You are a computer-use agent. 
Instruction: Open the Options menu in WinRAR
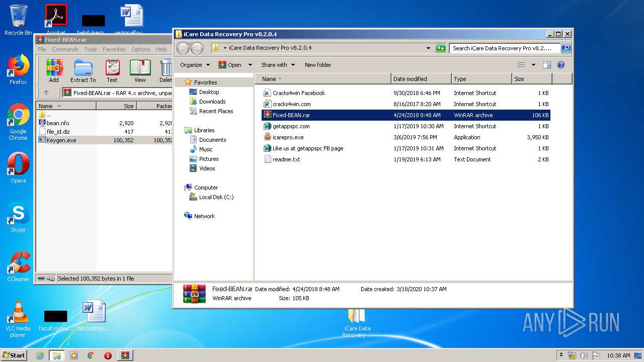pos(141,49)
